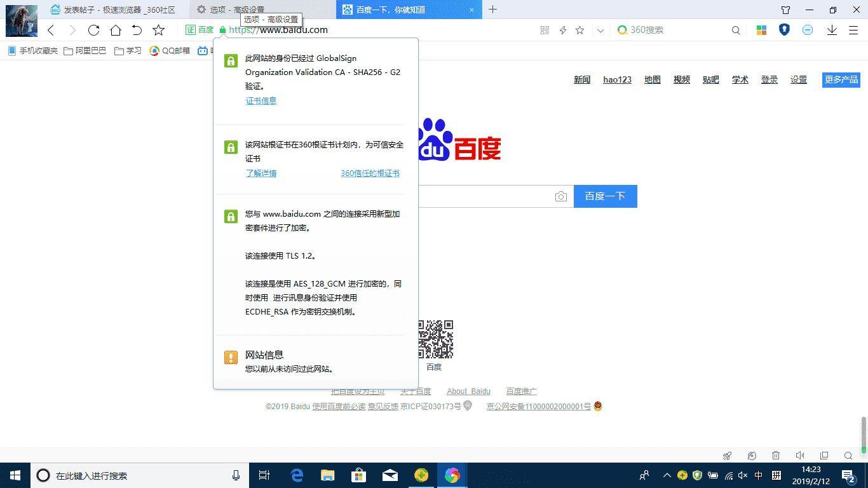Open the skin changer shirt icon
The width and height of the screenshot is (868, 488).
[786, 10]
